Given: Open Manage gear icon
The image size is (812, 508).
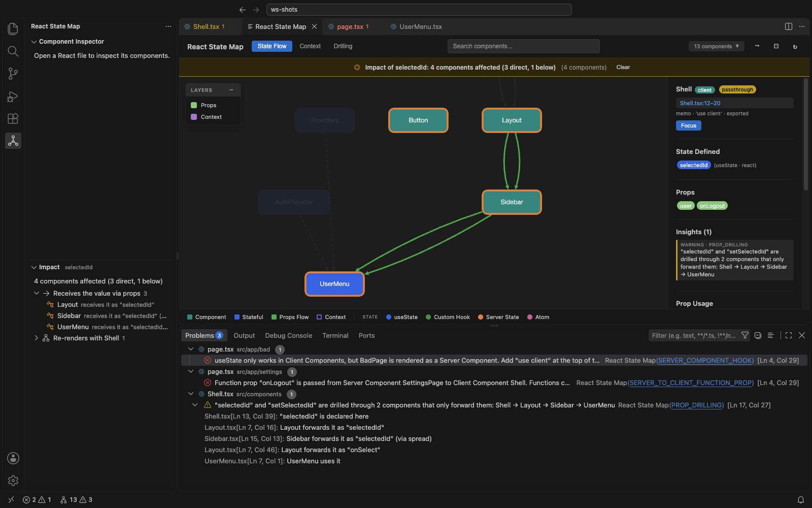Looking at the screenshot, I should click(13, 481).
